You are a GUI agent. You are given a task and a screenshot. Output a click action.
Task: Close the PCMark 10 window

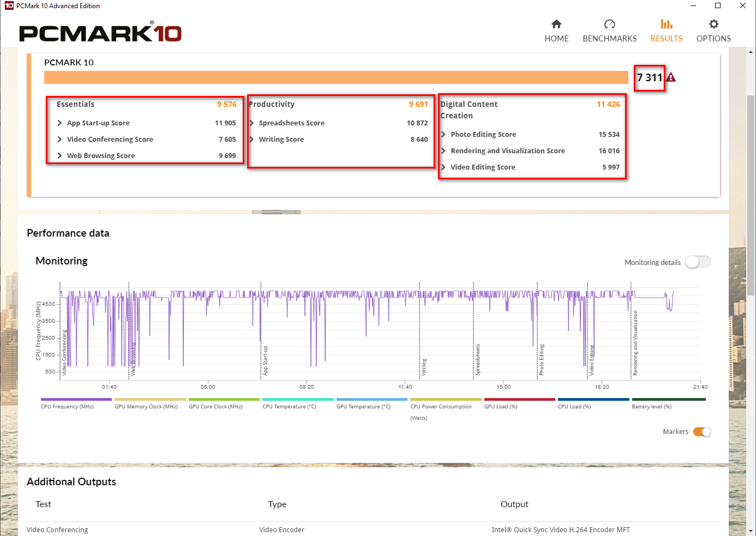point(743,6)
